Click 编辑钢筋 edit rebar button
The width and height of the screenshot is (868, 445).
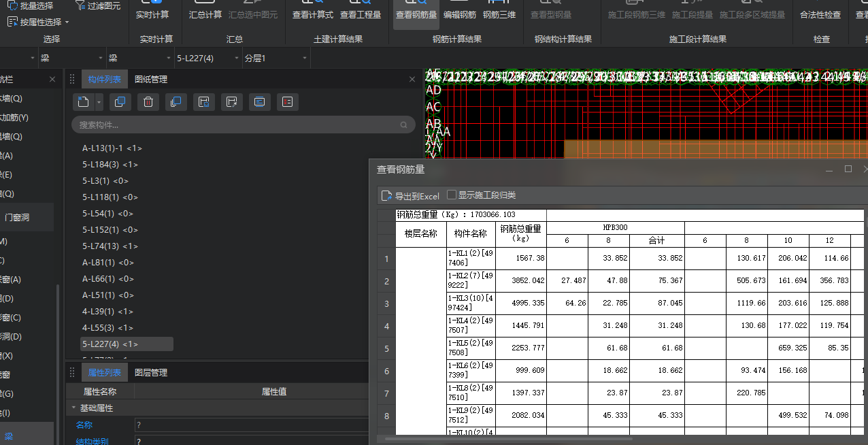[460, 10]
